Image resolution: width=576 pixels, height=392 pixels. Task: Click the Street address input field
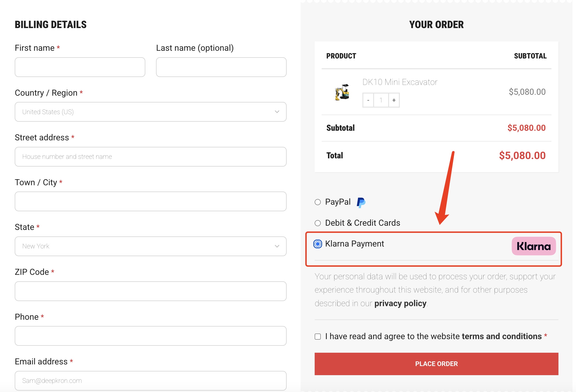point(150,157)
